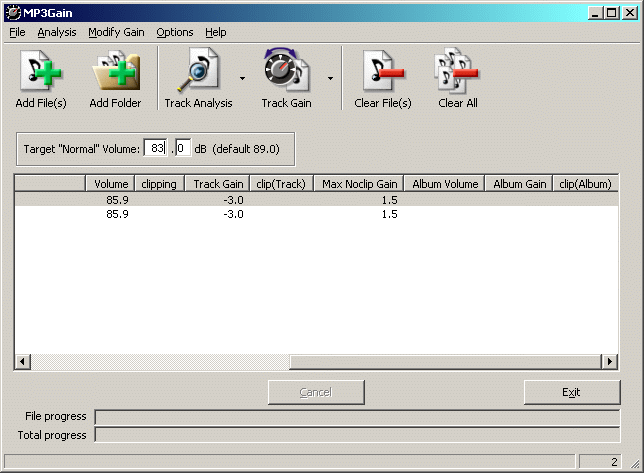Expand the Track Analysis dropdown arrow
This screenshot has height=473, width=644.
[x=242, y=78]
